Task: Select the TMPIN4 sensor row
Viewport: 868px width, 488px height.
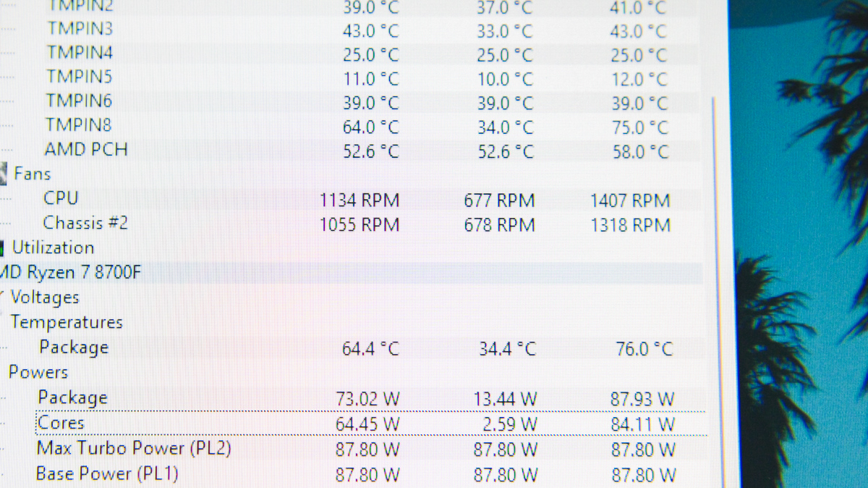Action: [351, 54]
